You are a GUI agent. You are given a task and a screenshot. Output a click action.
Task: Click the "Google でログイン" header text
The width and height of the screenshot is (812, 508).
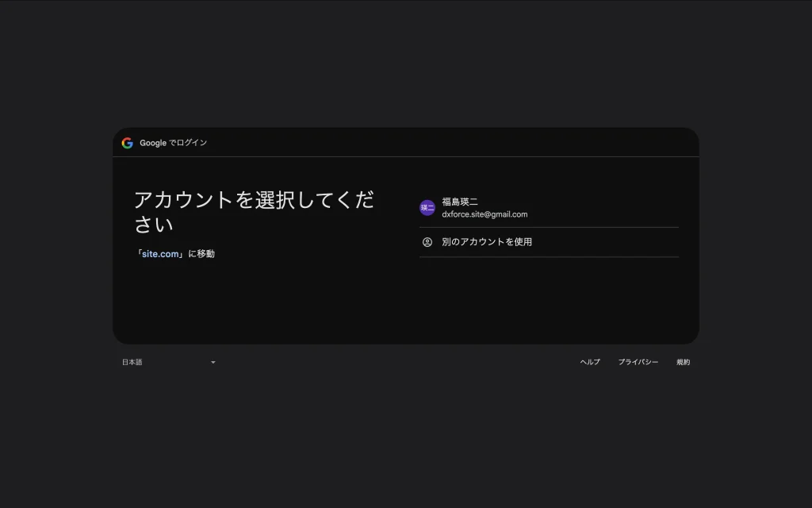174,143
